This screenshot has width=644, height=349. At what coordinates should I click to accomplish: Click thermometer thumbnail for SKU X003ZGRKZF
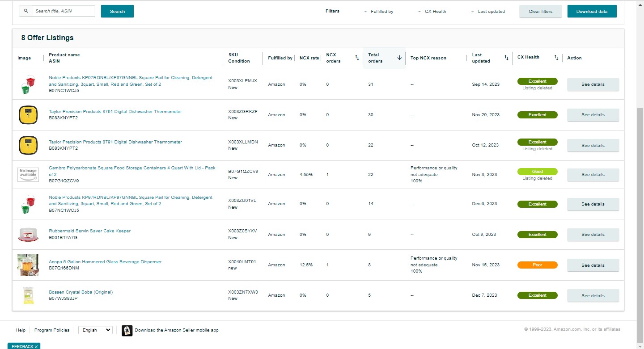pyautogui.click(x=28, y=115)
